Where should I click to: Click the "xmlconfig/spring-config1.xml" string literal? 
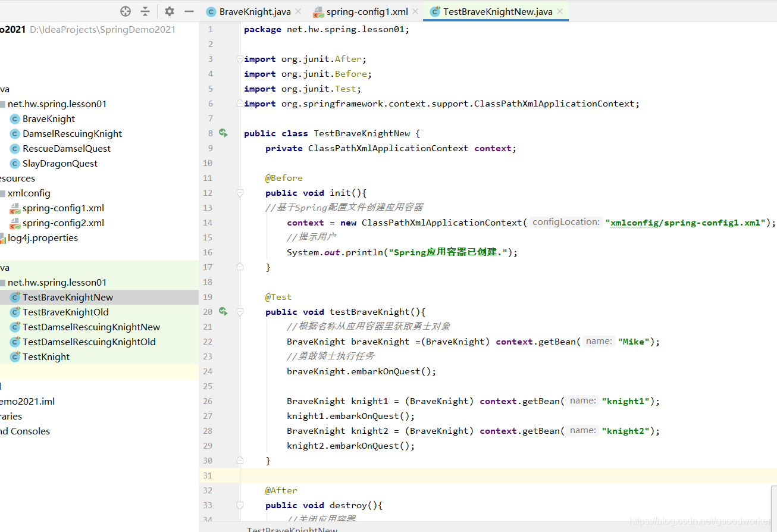[x=685, y=223]
